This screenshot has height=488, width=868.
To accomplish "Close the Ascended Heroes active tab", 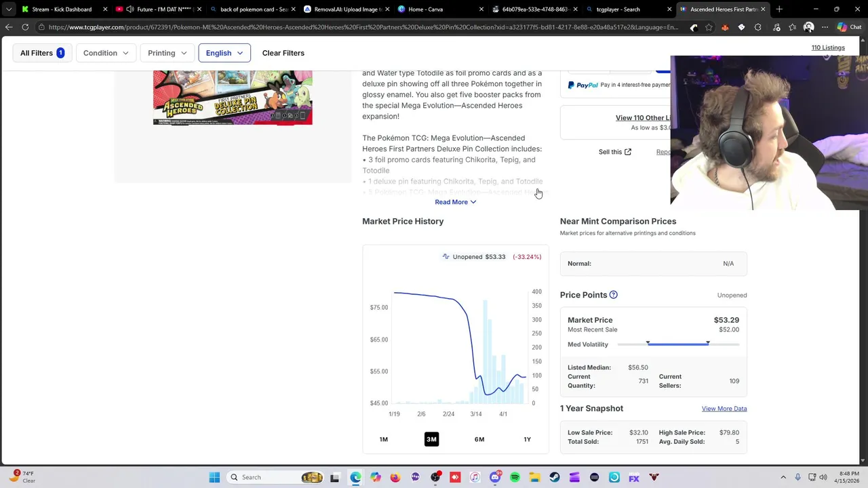I will [763, 9].
